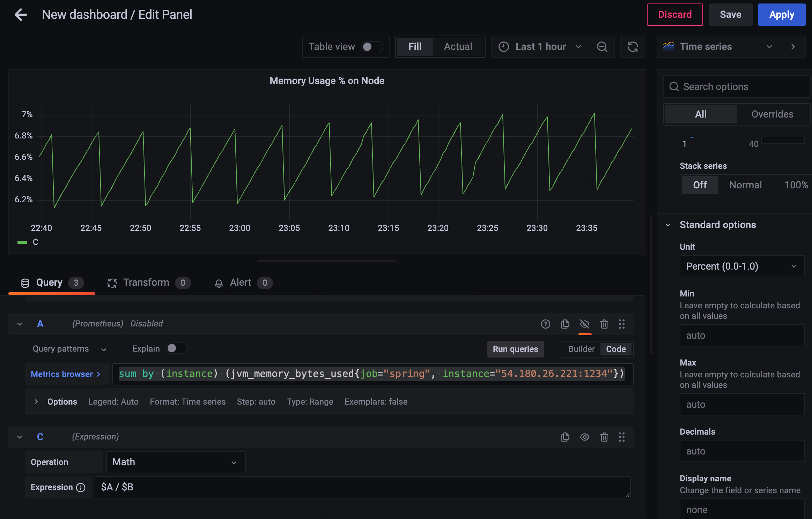The image size is (812, 519).
Task: Enable the Explain toggle
Action: coord(176,348)
